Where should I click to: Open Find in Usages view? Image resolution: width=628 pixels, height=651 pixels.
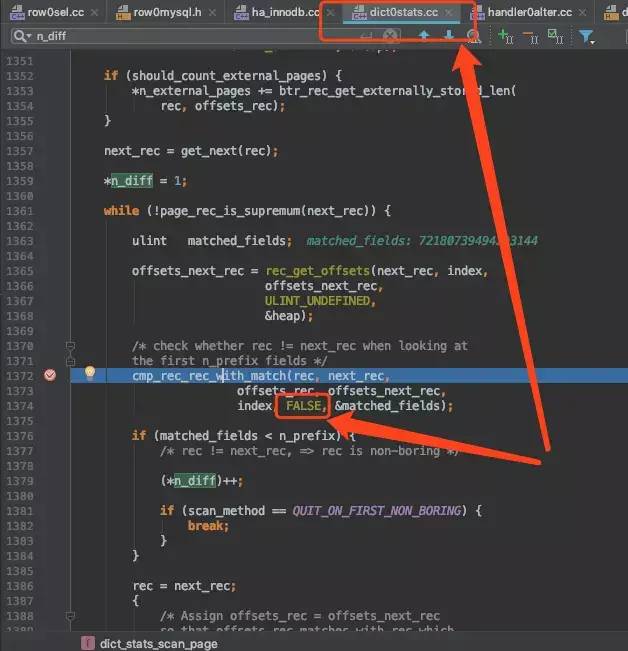pyautogui.click(x=474, y=36)
